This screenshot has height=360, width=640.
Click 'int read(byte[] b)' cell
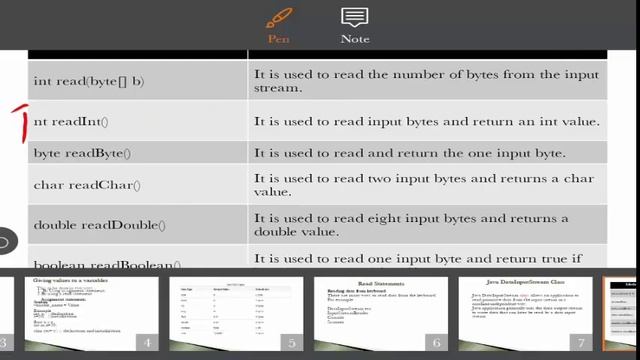138,80
